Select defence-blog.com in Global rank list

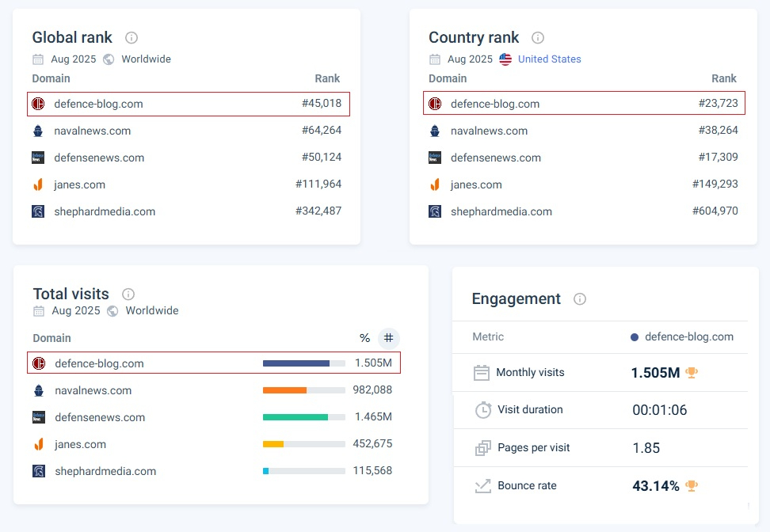(98, 104)
